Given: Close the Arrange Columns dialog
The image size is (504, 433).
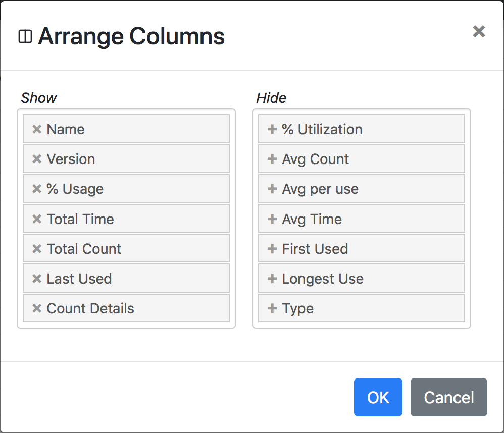Looking at the screenshot, I should pos(479,31).
